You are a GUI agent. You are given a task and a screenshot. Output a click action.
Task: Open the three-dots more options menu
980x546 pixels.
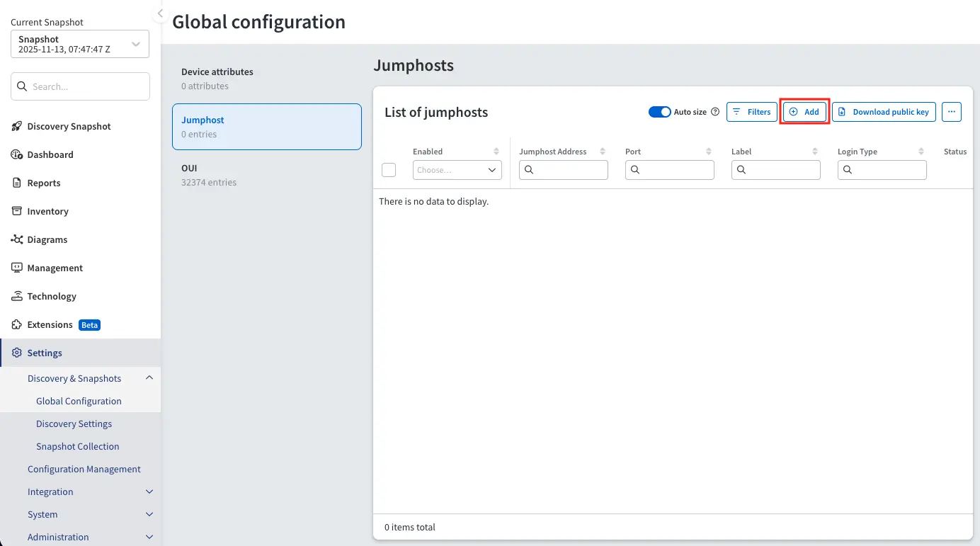(951, 112)
